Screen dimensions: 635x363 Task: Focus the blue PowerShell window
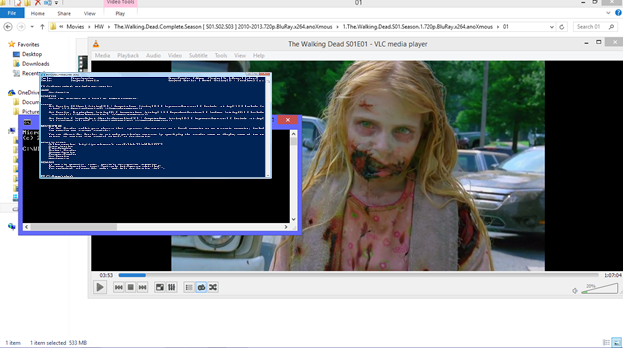pyautogui.click(x=155, y=126)
